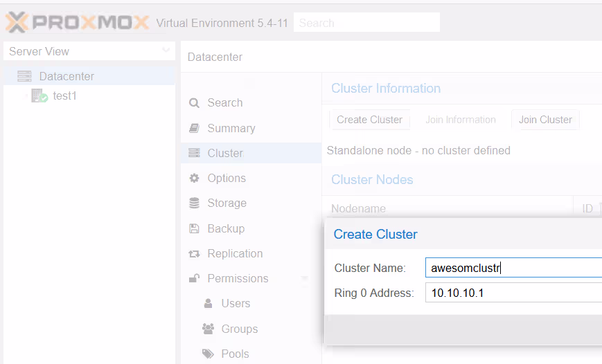Click the Replication arrows icon
This screenshot has width=602, height=364.
click(195, 254)
